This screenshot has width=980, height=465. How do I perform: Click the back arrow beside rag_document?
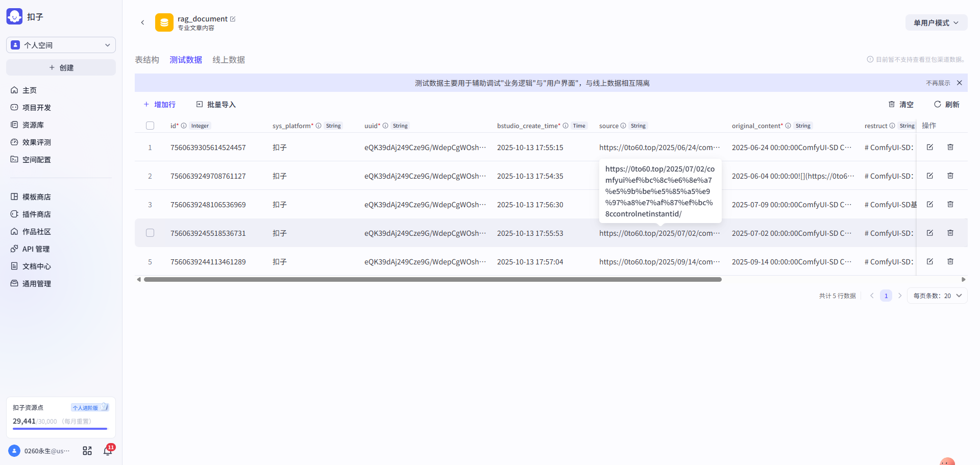[142, 22]
